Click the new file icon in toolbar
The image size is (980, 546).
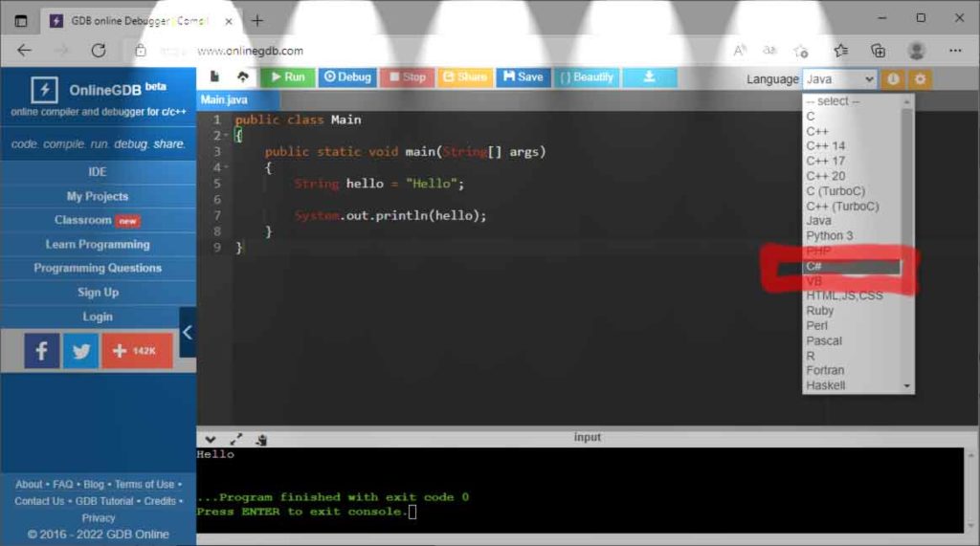click(x=214, y=77)
